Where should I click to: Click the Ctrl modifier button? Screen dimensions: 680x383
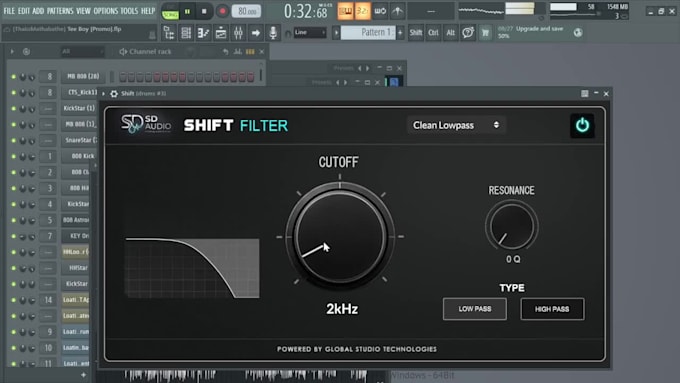433,33
